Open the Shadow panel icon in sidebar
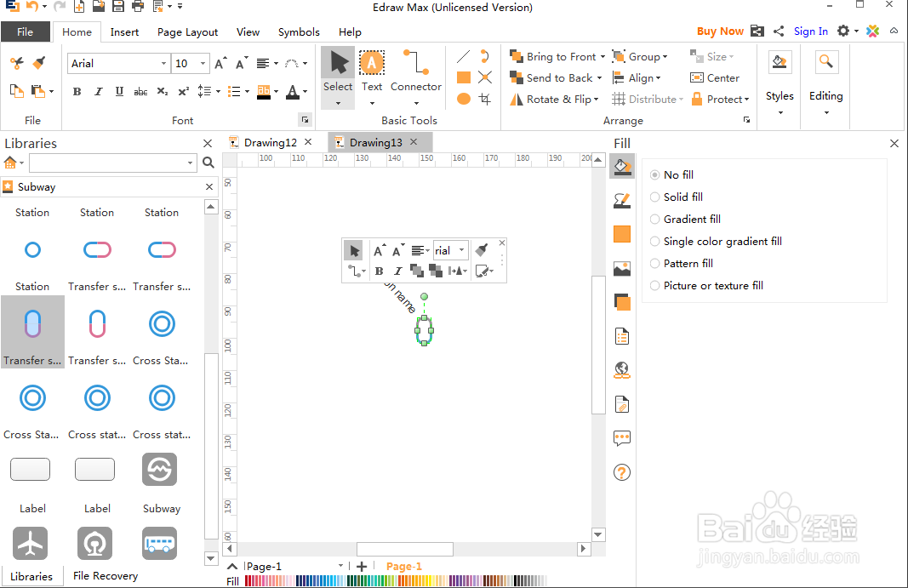This screenshot has width=908, height=588. tap(622, 234)
